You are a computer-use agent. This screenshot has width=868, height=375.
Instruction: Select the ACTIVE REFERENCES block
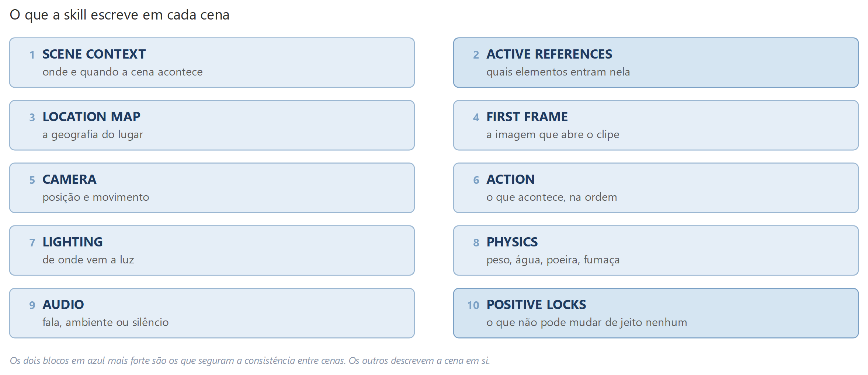(x=656, y=63)
